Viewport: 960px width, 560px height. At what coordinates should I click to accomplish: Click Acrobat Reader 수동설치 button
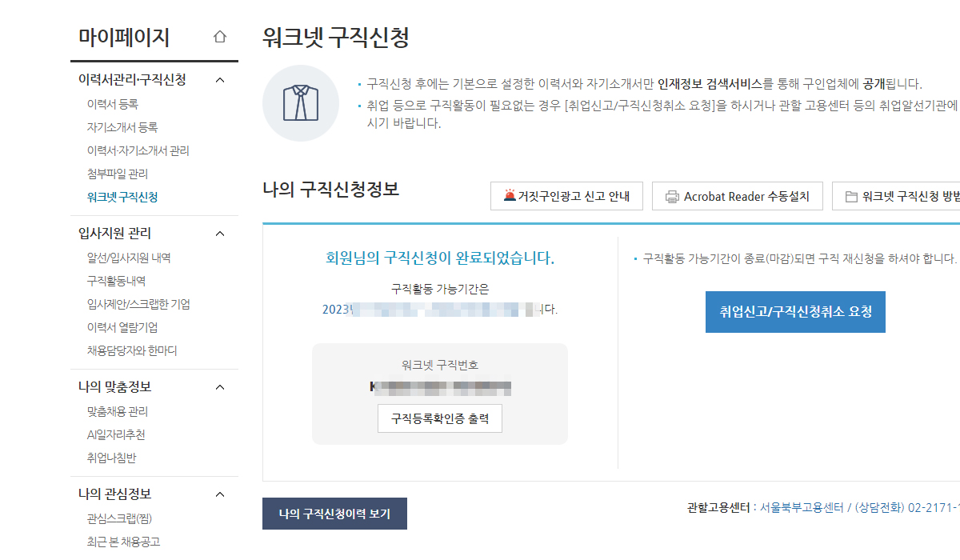(738, 196)
